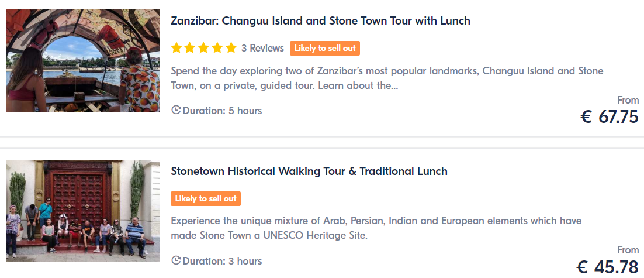
Task: Click the Changuu Island tour description text
Action: (387, 78)
